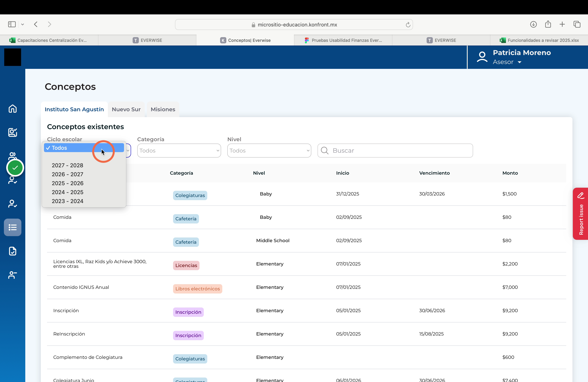The width and height of the screenshot is (588, 382).
Task: Choose 2023 - 2024 school cycle
Action: coord(67,201)
